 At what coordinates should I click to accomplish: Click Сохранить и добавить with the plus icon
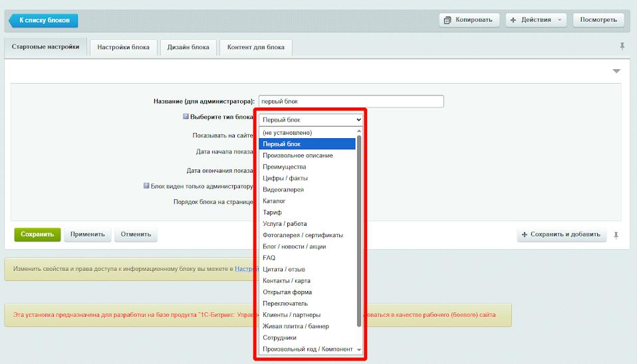click(x=562, y=234)
